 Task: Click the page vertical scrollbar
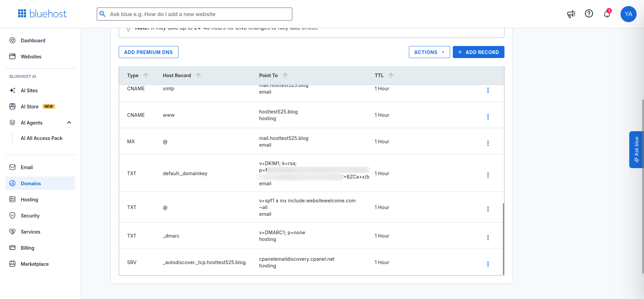[x=643, y=186]
